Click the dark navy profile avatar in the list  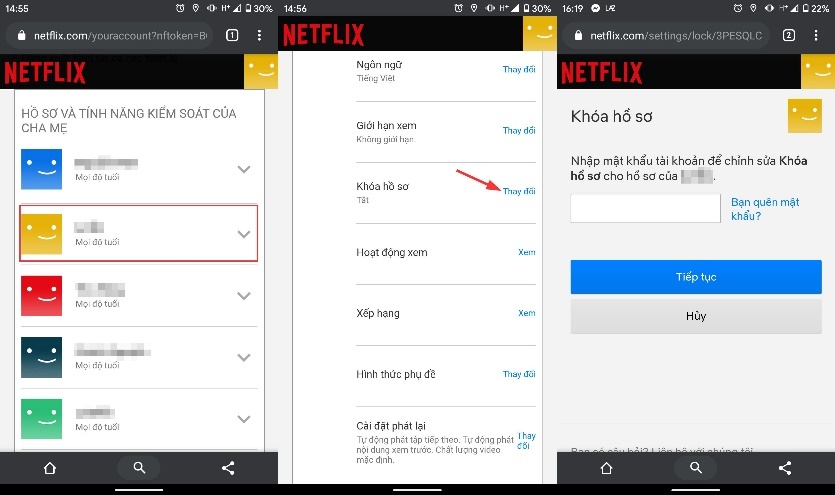(41, 357)
